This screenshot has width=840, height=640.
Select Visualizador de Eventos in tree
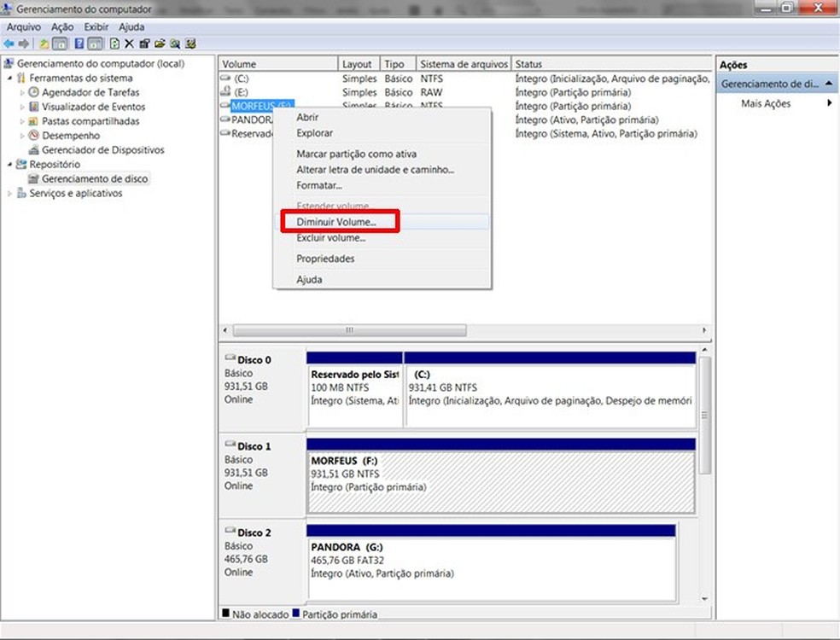[93, 108]
